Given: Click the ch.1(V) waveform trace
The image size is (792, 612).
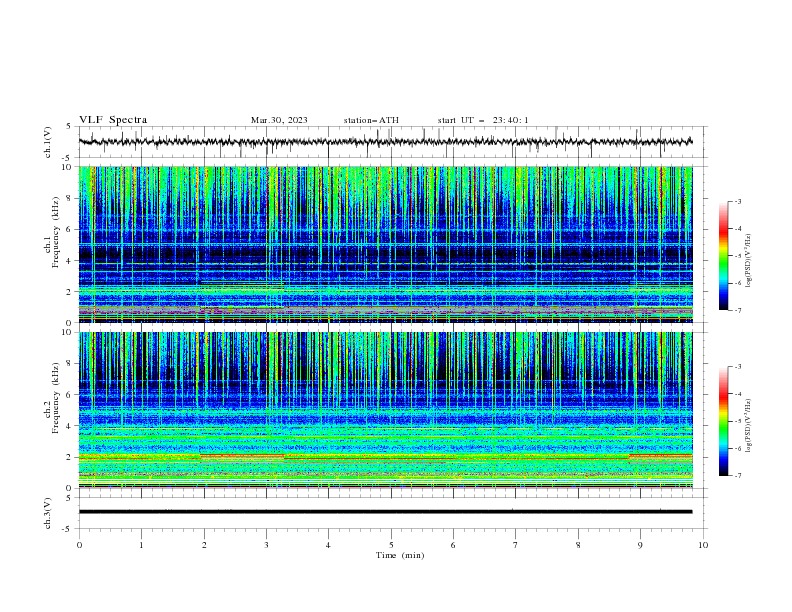Looking at the screenshot, I should click(x=385, y=142).
